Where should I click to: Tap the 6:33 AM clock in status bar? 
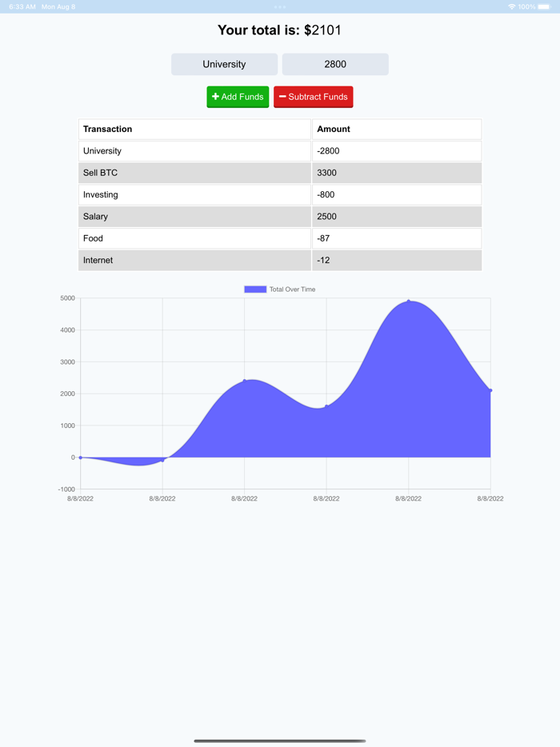click(22, 6)
